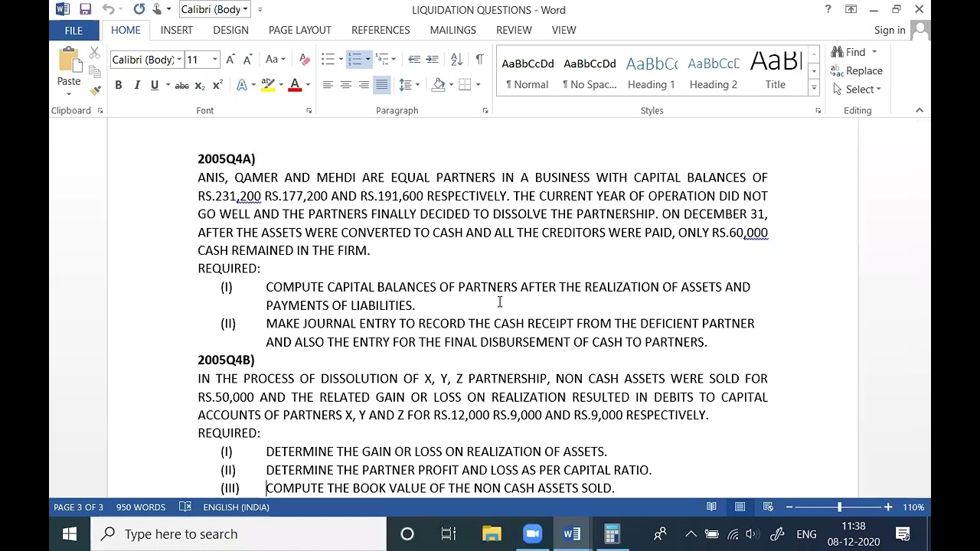This screenshot has width=980, height=551.
Task: Toggle Underline formatting
Action: pos(155,85)
